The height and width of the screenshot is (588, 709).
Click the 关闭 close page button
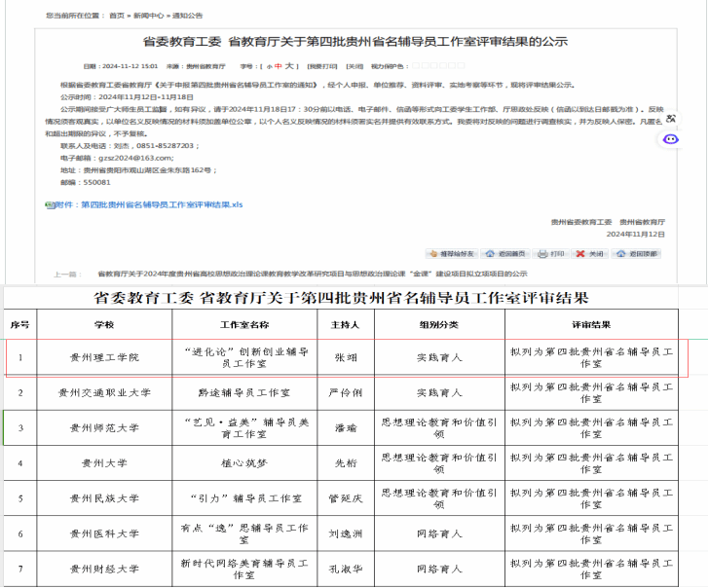pyautogui.click(x=590, y=253)
